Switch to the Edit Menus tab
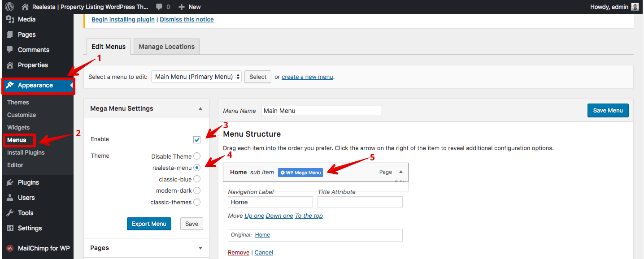 [109, 47]
